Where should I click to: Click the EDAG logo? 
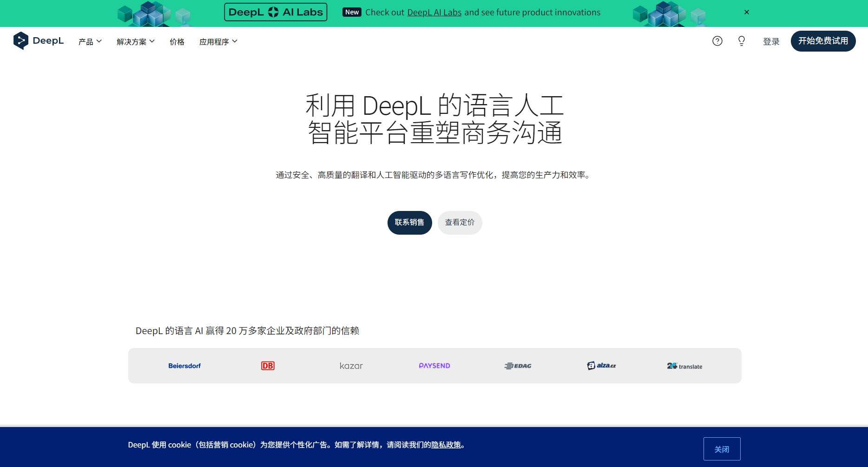518,366
